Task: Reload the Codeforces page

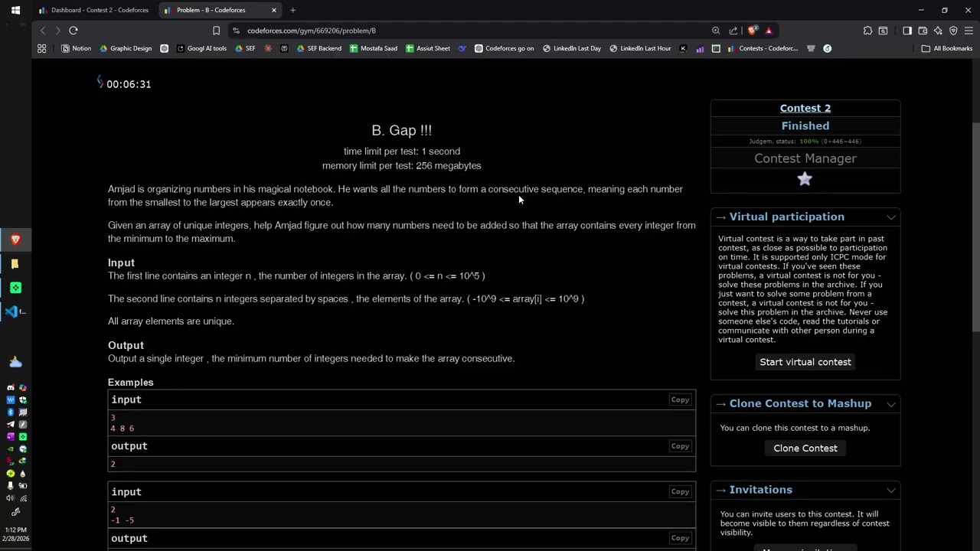Action: pyautogui.click(x=73, y=31)
